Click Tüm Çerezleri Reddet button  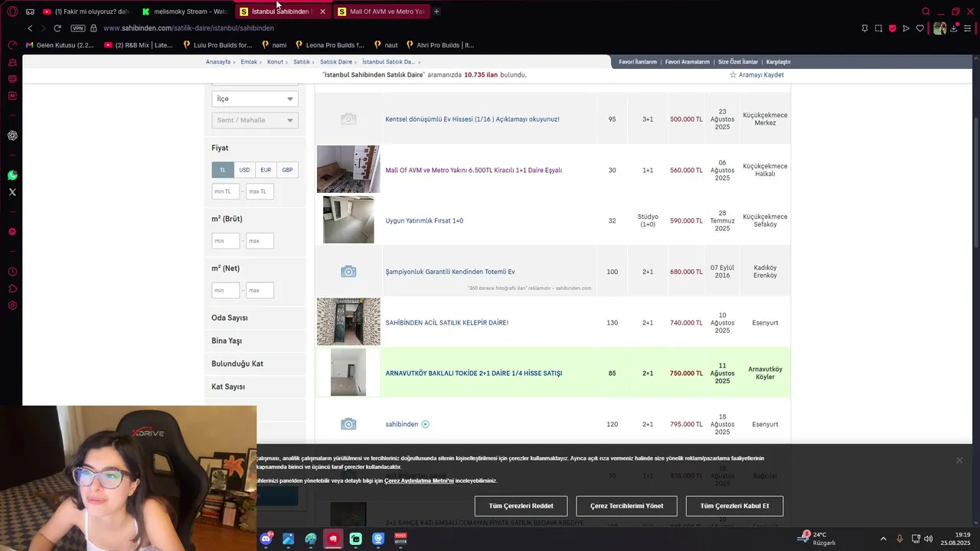(521, 506)
